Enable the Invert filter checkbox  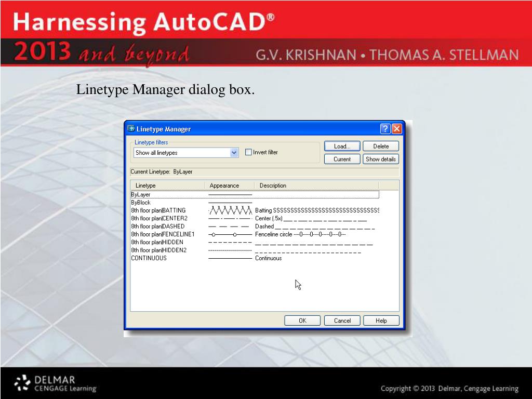[x=248, y=152]
